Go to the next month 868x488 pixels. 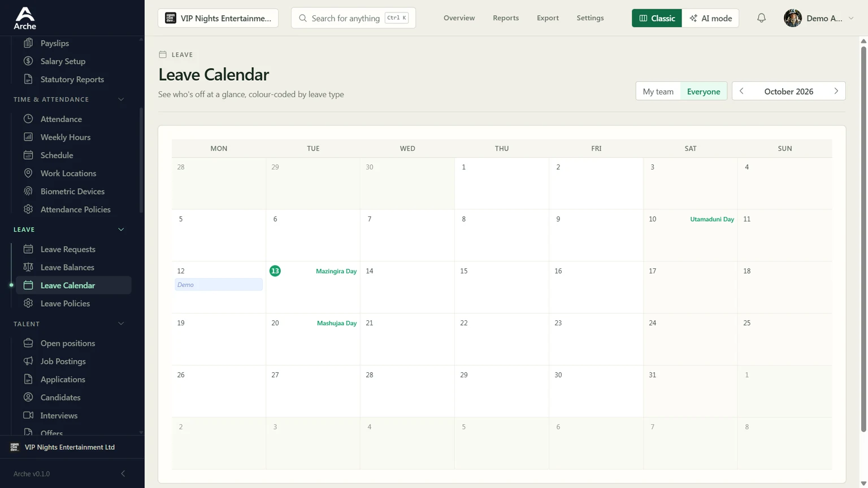point(836,91)
